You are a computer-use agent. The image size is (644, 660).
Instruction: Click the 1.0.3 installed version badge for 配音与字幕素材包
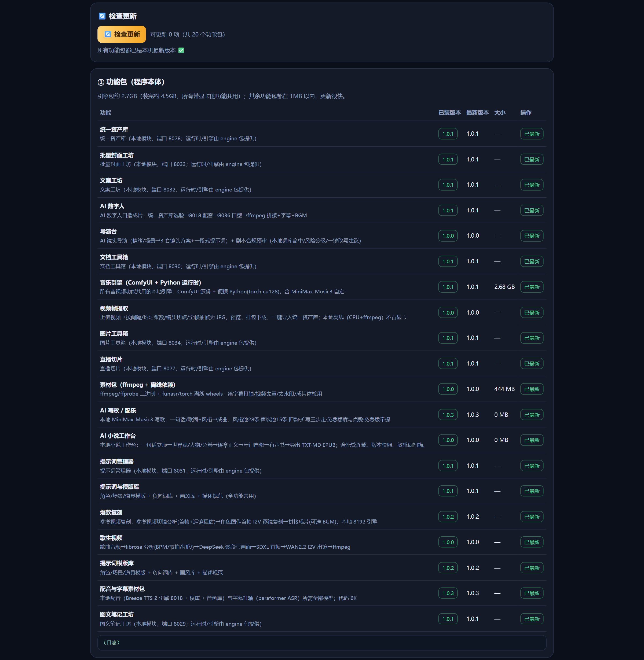[448, 593]
